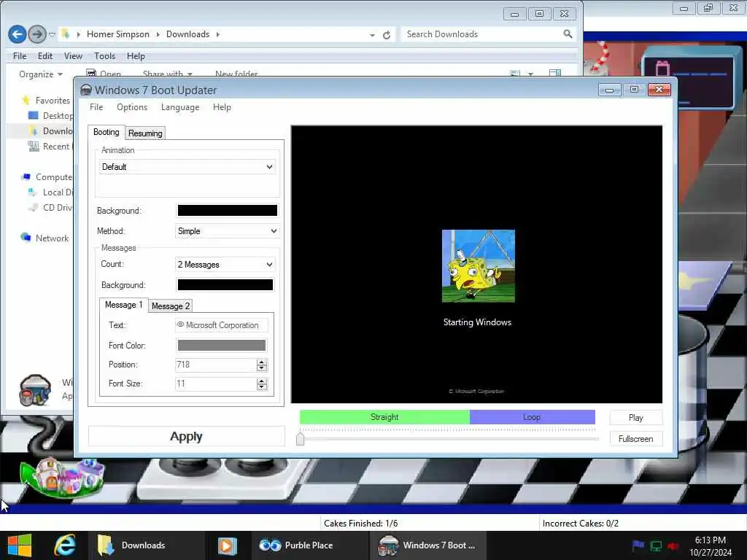Click the arrow after Downloads in breadcrumb

tap(217, 34)
